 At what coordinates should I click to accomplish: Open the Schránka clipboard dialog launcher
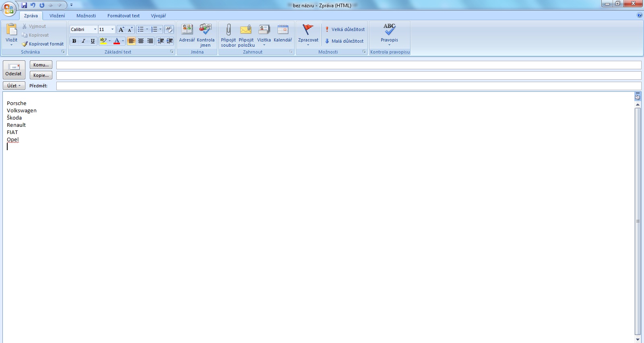tap(63, 52)
